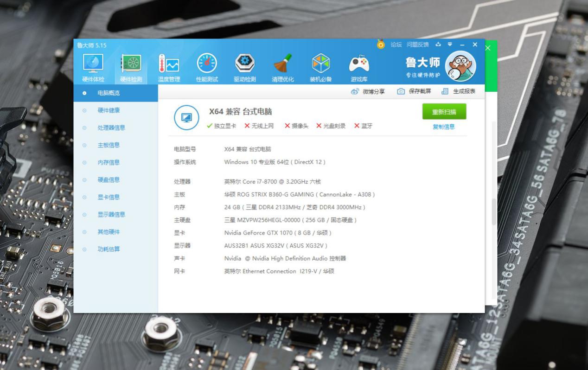Click the AUS32B1 ASUS XG32V monitor value
The width and height of the screenshot is (588, 370).
tap(276, 246)
